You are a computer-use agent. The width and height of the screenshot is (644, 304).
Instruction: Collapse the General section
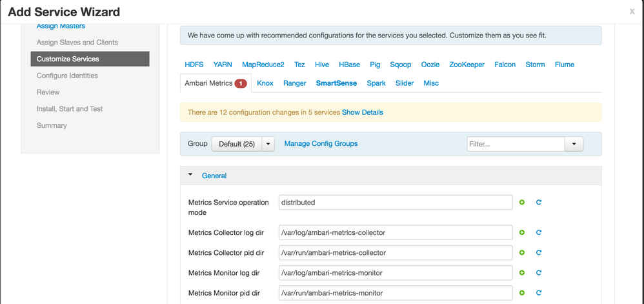pos(190,175)
